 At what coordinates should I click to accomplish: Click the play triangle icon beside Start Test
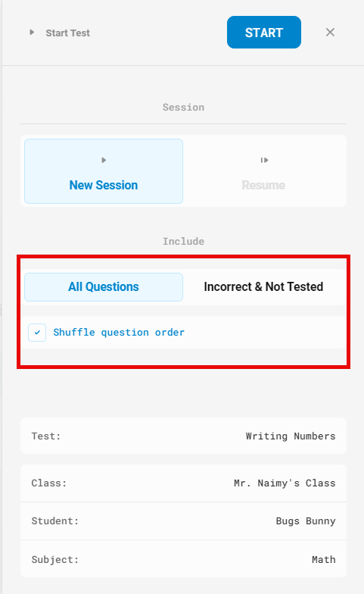pos(32,33)
